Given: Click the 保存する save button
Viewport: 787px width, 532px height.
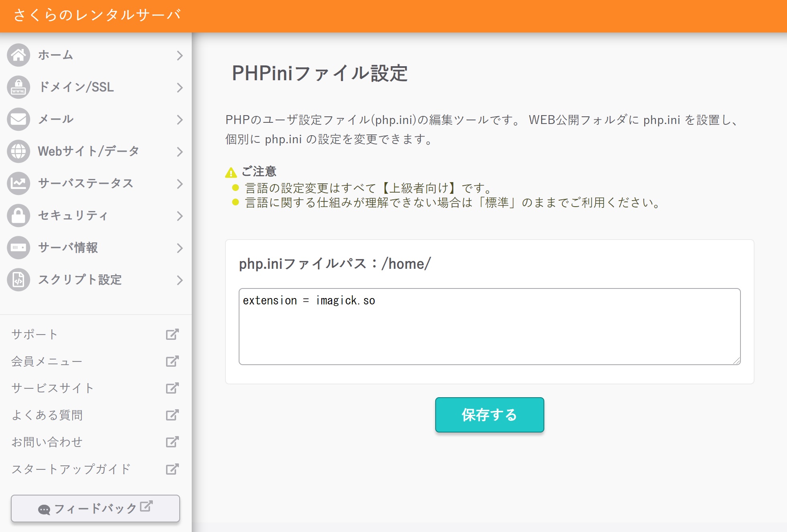Looking at the screenshot, I should (x=489, y=415).
